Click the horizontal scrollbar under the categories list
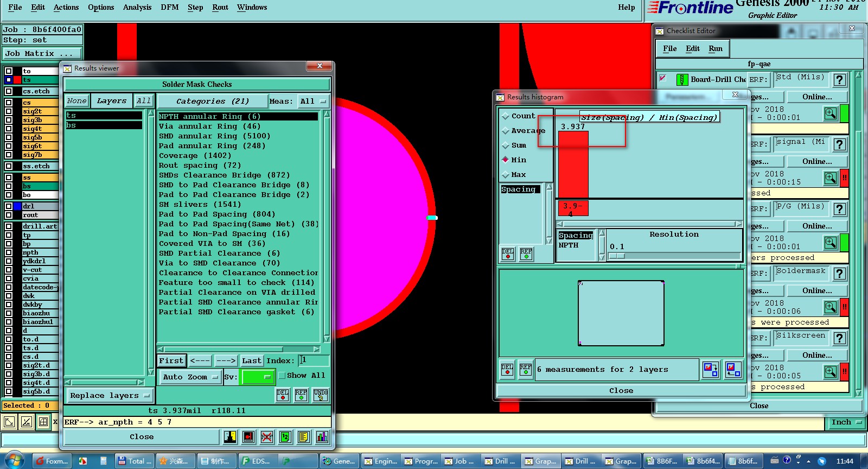868x469 pixels. [239, 349]
